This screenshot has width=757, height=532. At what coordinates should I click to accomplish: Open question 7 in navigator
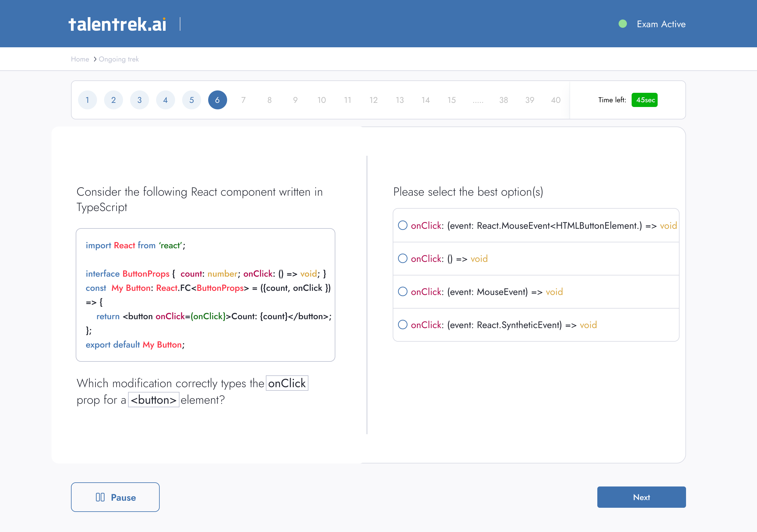(x=243, y=100)
